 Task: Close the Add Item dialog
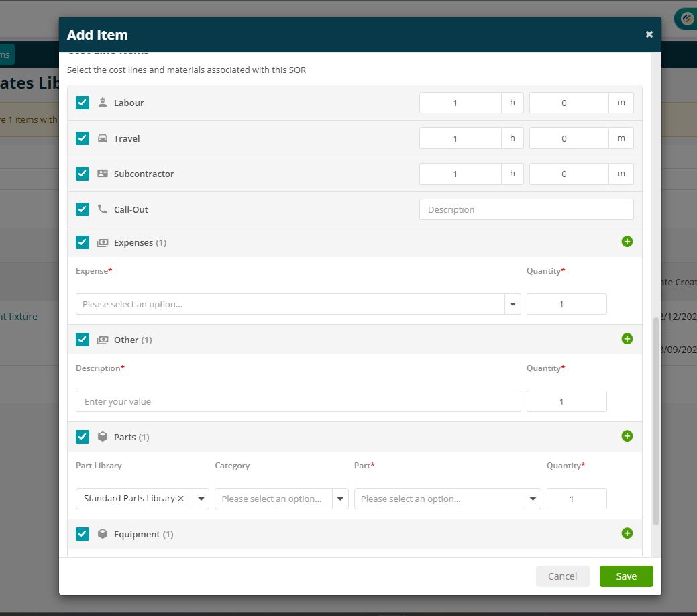tap(649, 34)
